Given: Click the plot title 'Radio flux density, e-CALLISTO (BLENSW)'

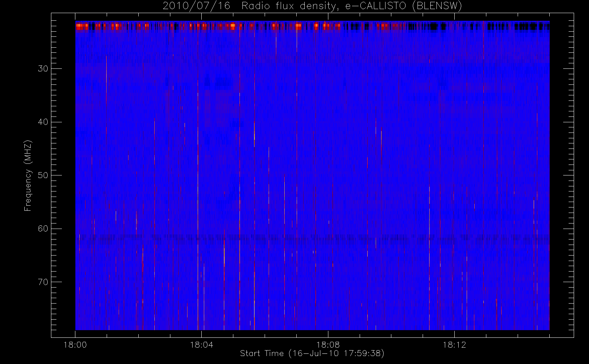Looking at the screenshot, I should tap(352, 6).
